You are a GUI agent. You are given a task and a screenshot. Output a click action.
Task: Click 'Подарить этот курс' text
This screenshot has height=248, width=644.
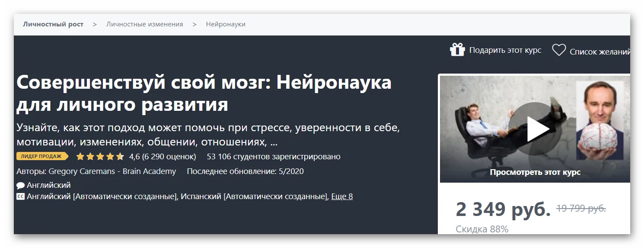click(x=505, y=50)
